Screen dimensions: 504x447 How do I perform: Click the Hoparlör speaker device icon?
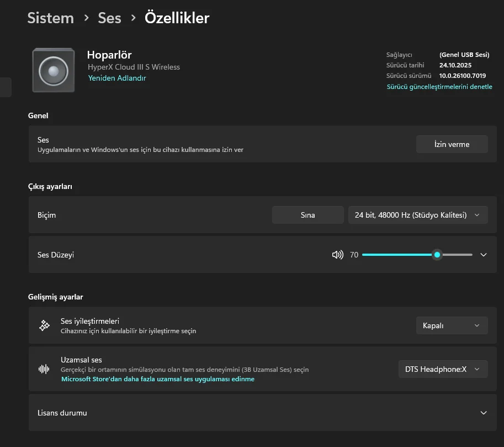tap(54, 70)
